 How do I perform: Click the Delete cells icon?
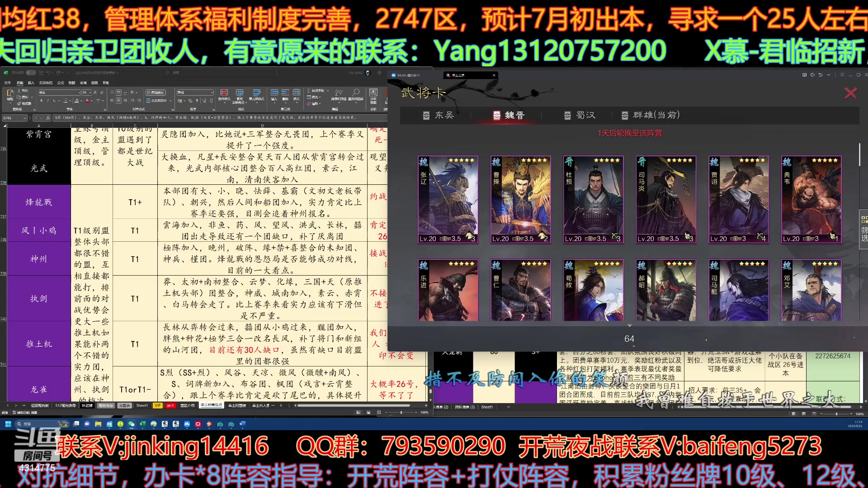pos(285,92)
